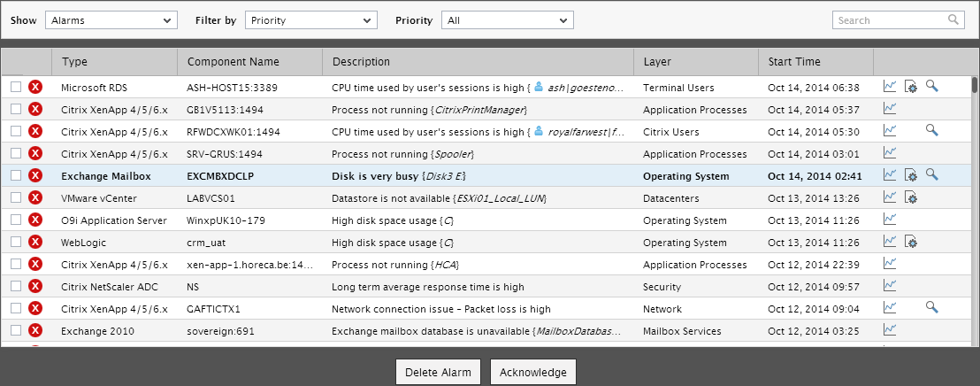View graph for GB1V5113:1494 alarm
The height and width of the screenshot is (386, 980).
point(890,109)
